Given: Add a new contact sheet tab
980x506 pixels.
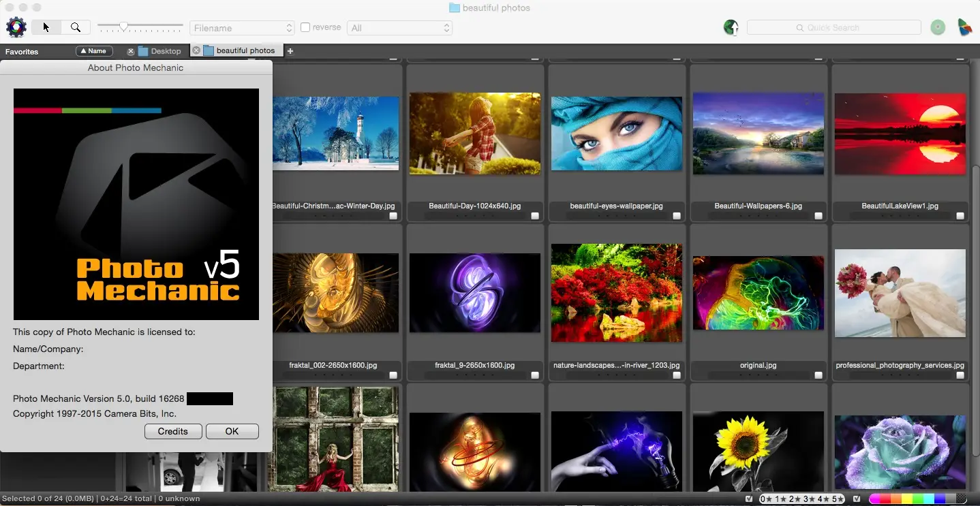Looking at the screenshot, I should click(x=290, y=51).
